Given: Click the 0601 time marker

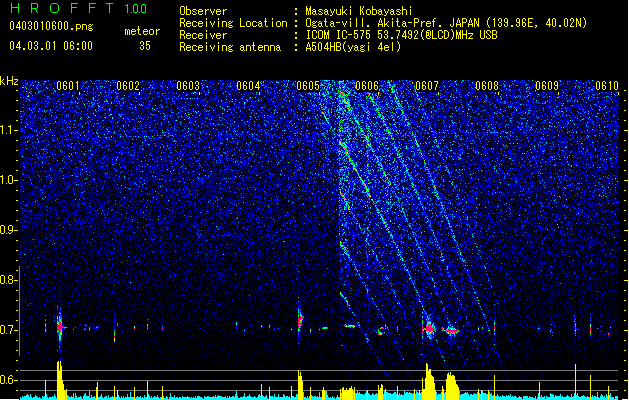Looking at the screenshot, I should pos(68,86).
